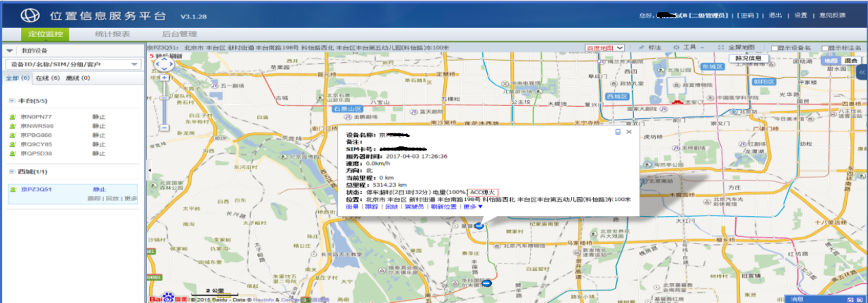This screenshot has height=303, width=868.
Task: Click the 密码 link in header
Action: 748,14
